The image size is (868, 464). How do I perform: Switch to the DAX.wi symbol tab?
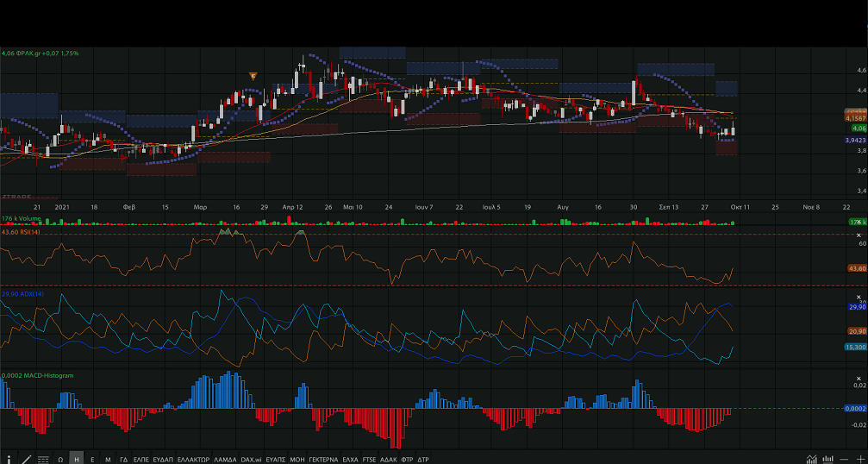[x=252, y=459]
